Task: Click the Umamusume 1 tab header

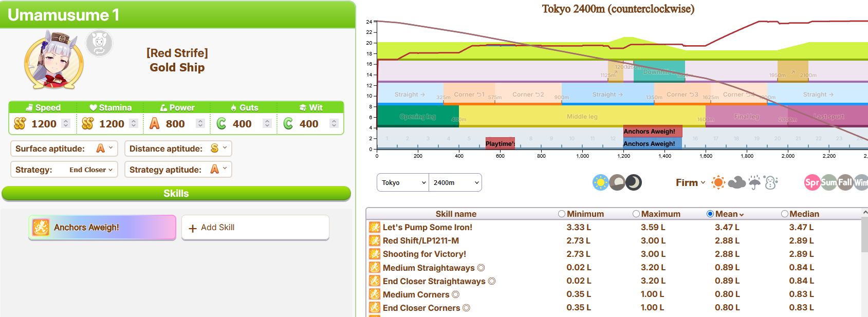Action: (178, 14)
